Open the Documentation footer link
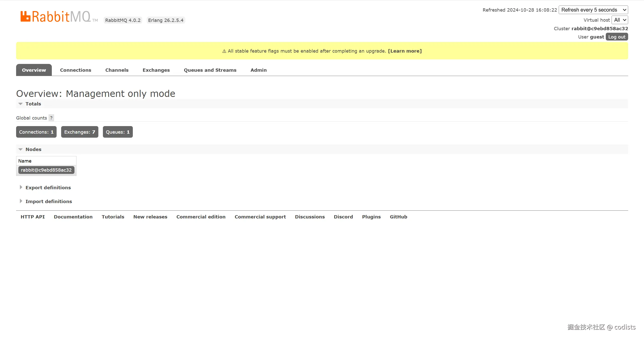 coord(73,217)
